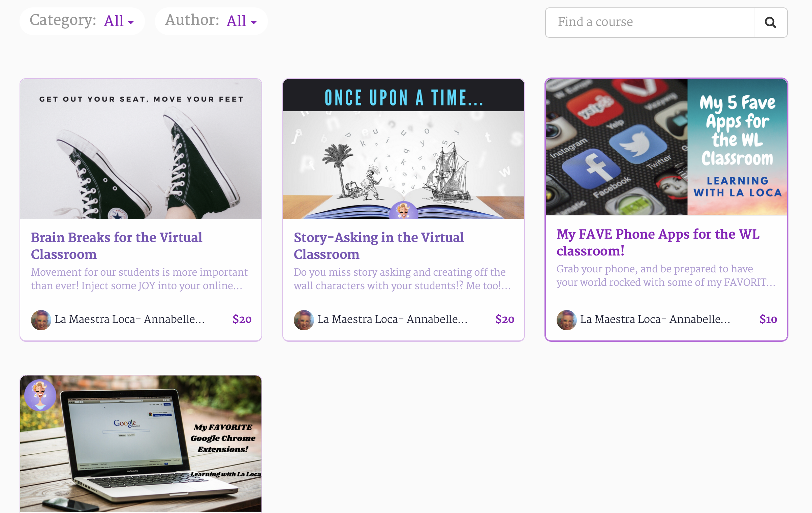Click the cartoon logo badge on Once Upon a Time image
The image size is (812, 513).
tap(403, 210)
